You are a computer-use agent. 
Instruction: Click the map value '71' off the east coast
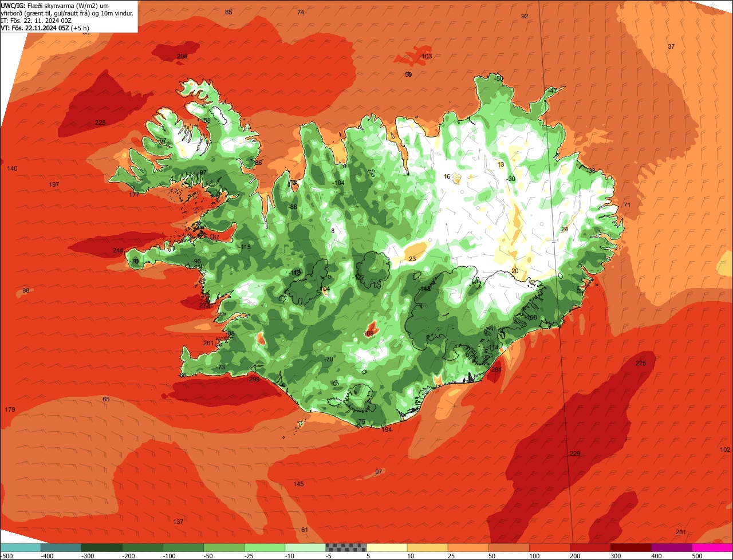pyautogui.click(x=626, y=205)
